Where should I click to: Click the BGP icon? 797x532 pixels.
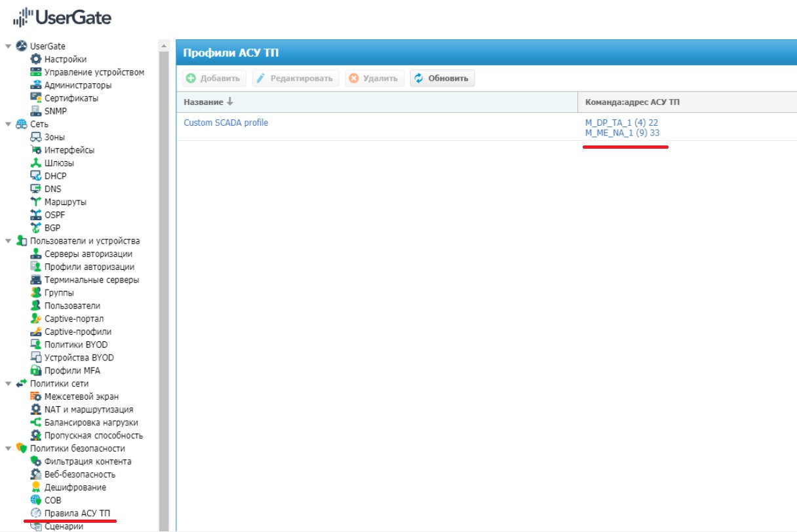[x=36, y=228]
